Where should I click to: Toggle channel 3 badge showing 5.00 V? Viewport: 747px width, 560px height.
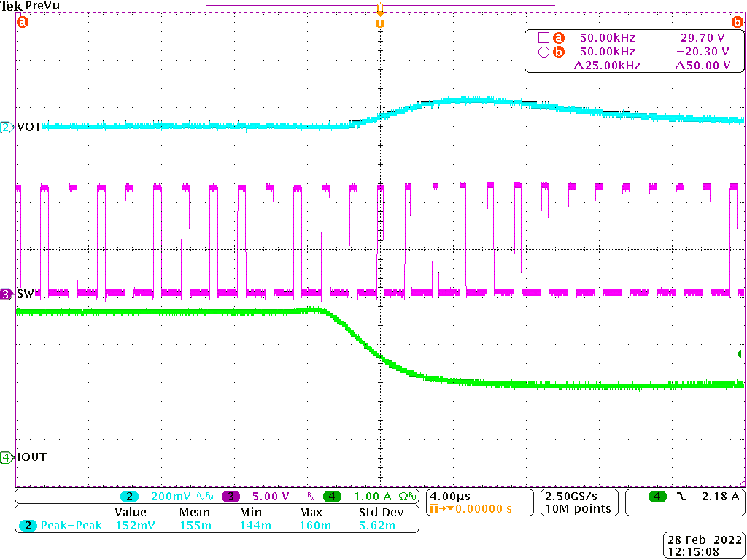231,497
